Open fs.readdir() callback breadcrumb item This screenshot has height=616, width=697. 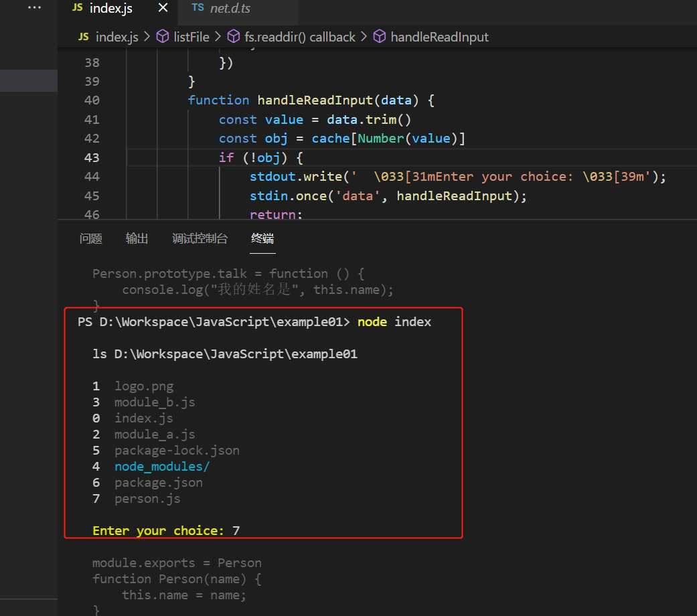299,37
